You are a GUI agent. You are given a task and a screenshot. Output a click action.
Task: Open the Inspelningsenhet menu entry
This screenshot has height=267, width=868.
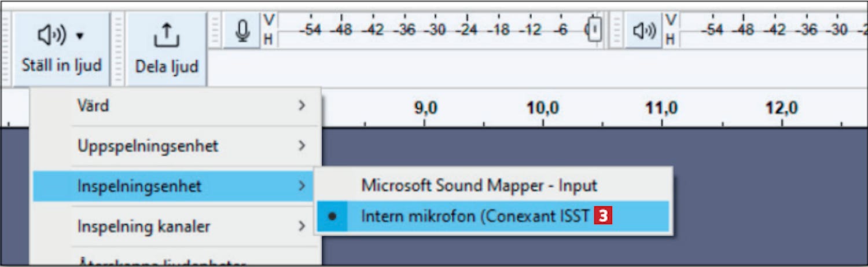pos(139,186)
